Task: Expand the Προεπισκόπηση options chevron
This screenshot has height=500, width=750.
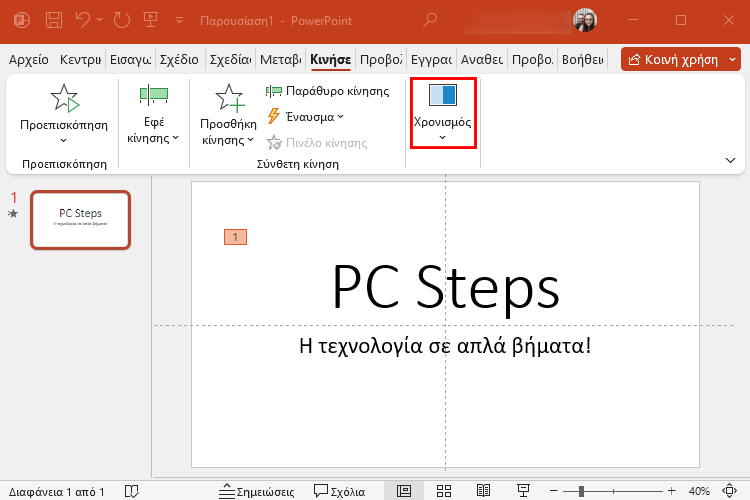Action: (x=64, y=141)
